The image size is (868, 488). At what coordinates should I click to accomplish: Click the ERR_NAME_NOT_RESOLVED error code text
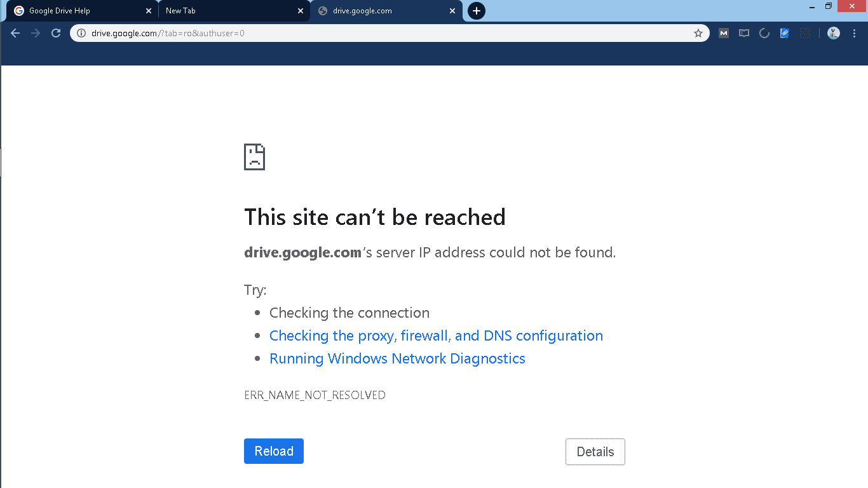pyautogui.click(x=315, y=395)
